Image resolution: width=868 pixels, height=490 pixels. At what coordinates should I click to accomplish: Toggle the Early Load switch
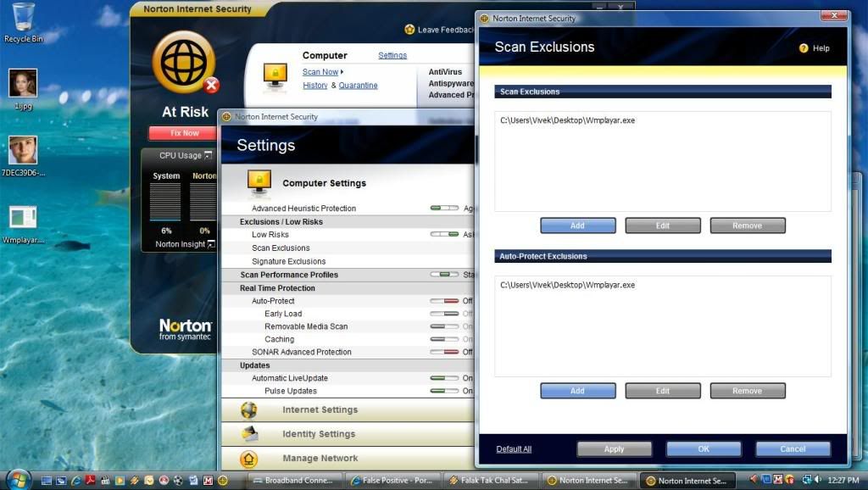coord(444,314)
